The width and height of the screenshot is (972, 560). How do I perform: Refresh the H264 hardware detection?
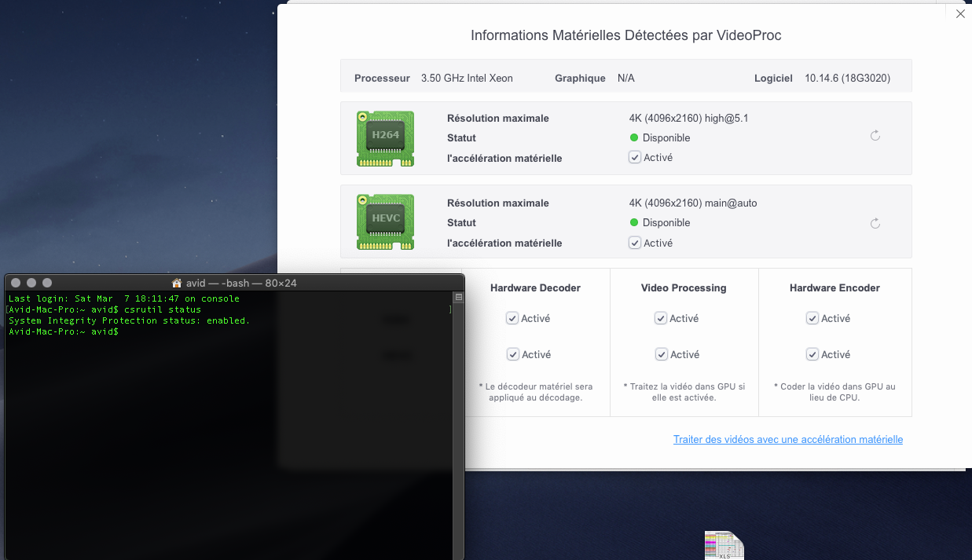pyautogui.click(x=875, y=136)
